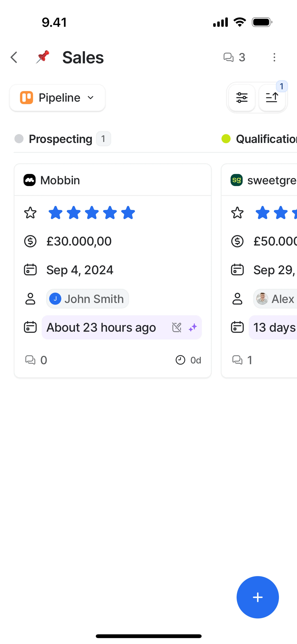Select the Prospecting stage column header
The width and height of the screenshot is (297, 644).
60,139
